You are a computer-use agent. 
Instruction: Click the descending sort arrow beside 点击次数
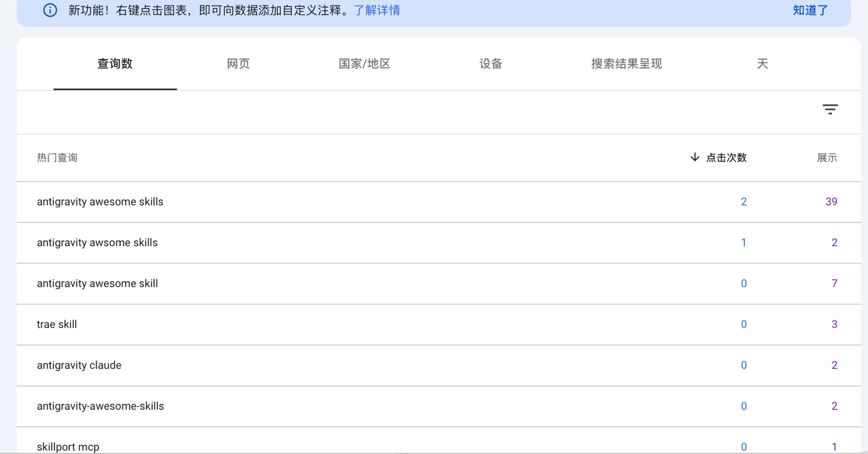[694, 158]
